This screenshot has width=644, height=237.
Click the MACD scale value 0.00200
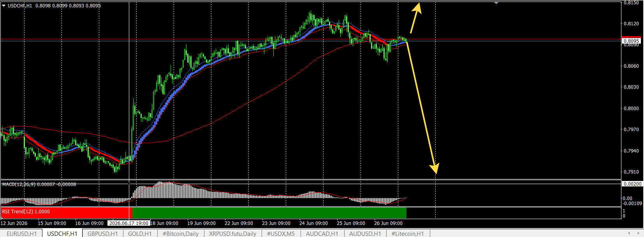tap(632, 184)
